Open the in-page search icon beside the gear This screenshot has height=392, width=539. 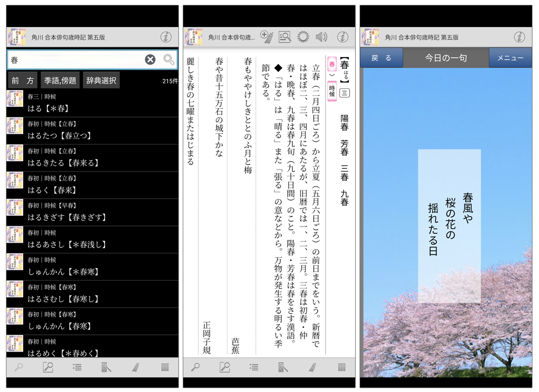(x=285, y=37)
